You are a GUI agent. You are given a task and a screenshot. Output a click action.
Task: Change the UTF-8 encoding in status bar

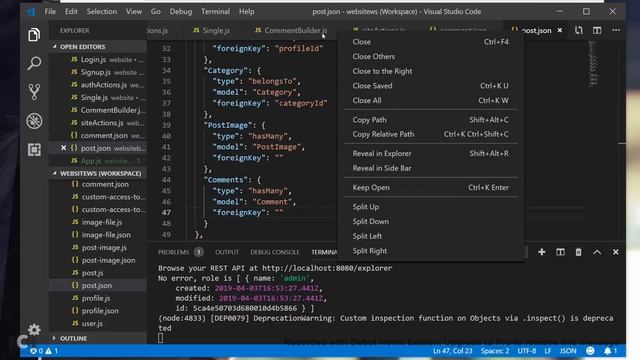[527, 351]
